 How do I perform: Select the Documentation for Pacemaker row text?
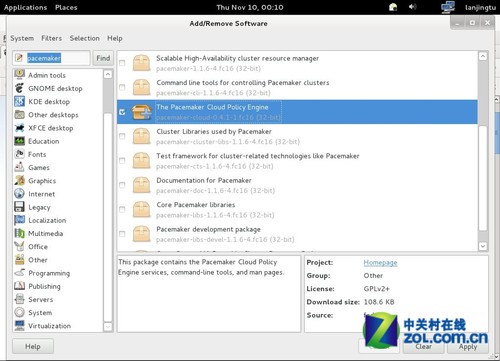204,180
